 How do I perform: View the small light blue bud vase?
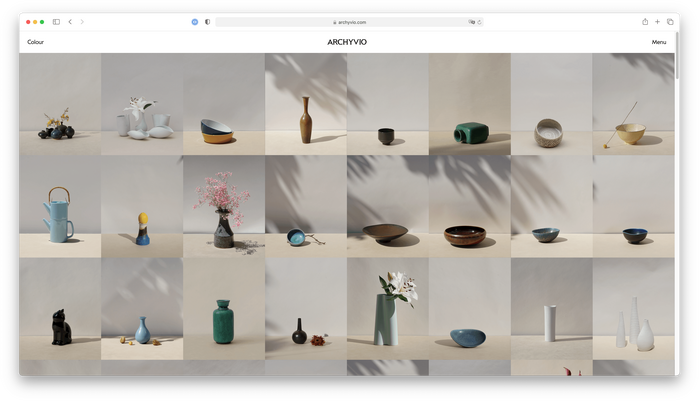click(x=142, y=309)
